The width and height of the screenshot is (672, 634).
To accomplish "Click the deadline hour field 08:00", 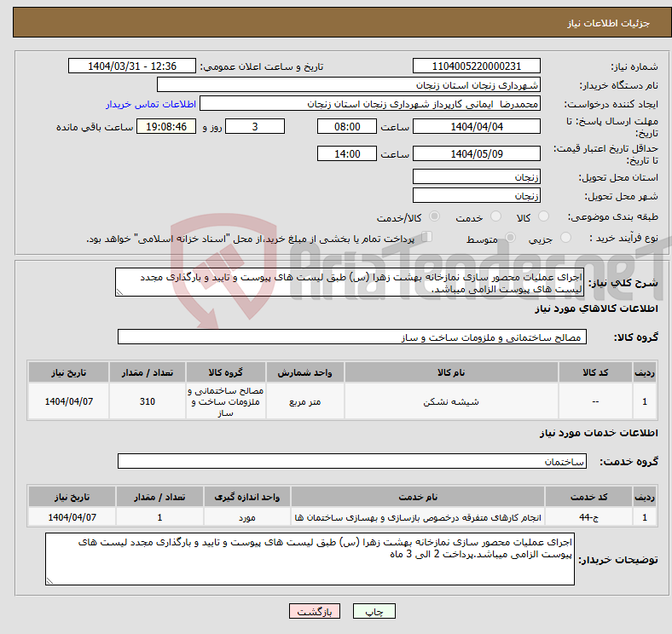I will point(347,127).
